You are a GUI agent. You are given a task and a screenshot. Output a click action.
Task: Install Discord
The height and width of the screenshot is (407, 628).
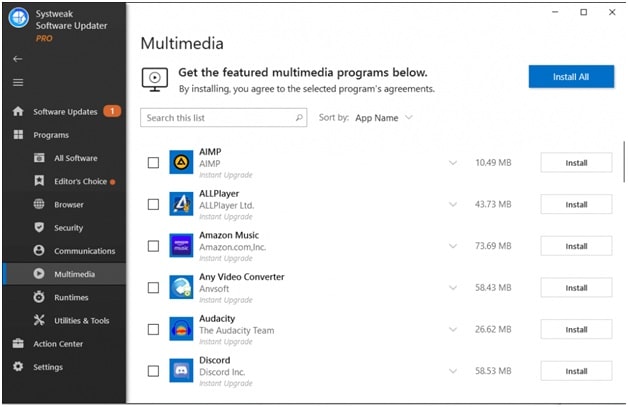pos(576,371)
